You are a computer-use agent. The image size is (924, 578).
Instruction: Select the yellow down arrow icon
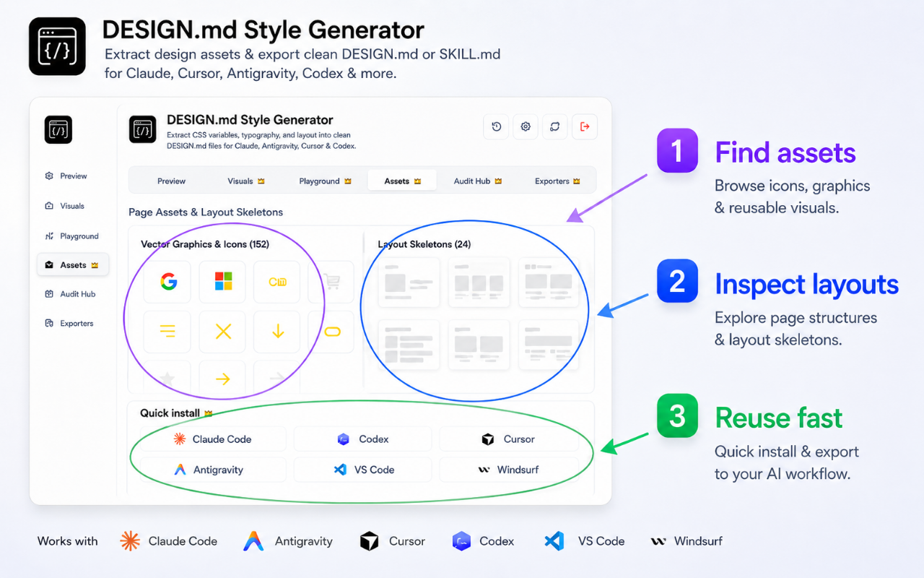click(278, 332)
